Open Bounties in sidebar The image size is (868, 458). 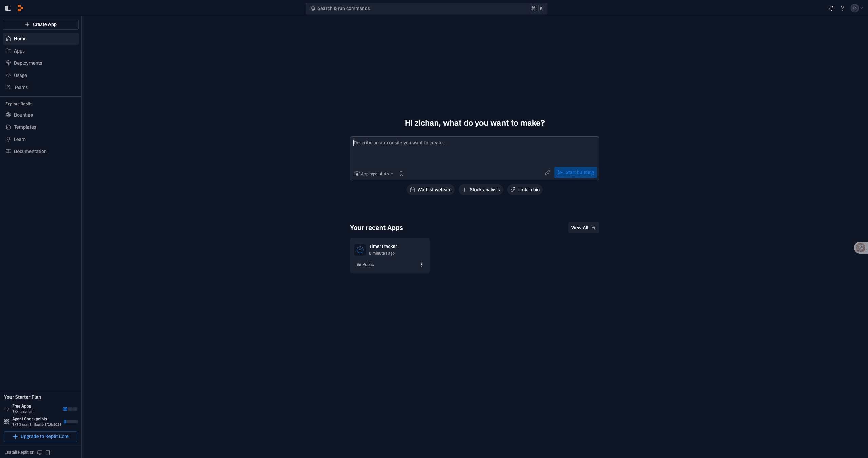pyautogui.click(x=41, y=115)
